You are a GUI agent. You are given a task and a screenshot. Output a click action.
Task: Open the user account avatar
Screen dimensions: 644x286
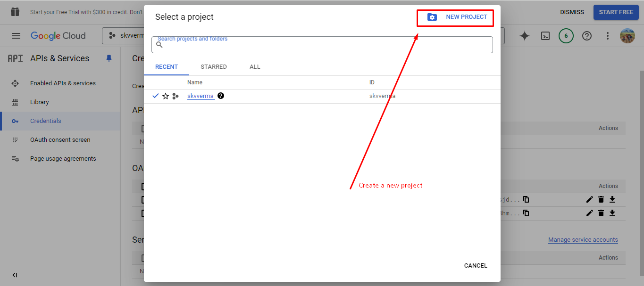pos(627,36)
